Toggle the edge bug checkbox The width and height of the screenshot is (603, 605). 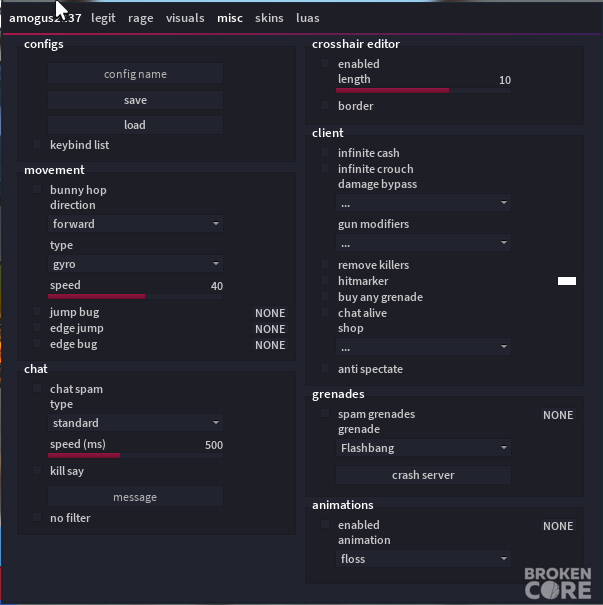(x=37, y=343)
